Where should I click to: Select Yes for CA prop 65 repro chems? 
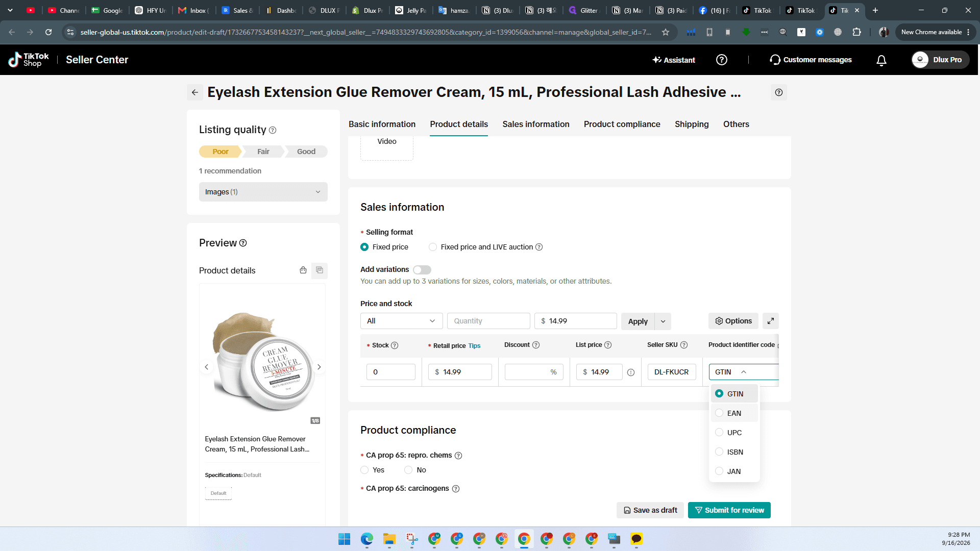click(x=364, y=470)
